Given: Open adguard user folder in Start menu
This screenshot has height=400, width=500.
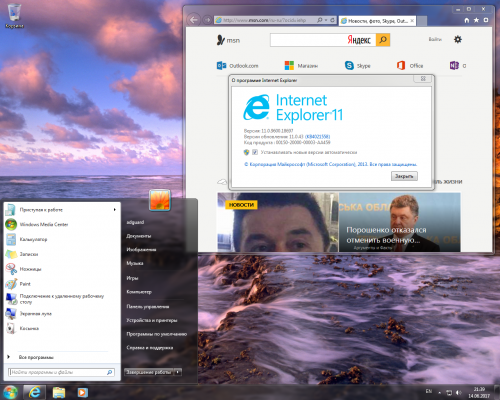Looking at the screenshot, I should [135, 222].
